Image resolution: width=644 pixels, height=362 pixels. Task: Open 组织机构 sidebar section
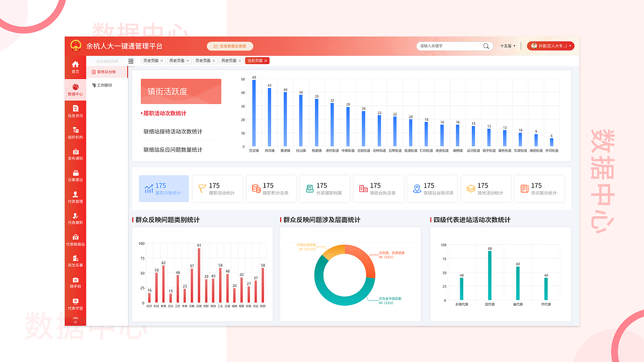coord(75,133)
